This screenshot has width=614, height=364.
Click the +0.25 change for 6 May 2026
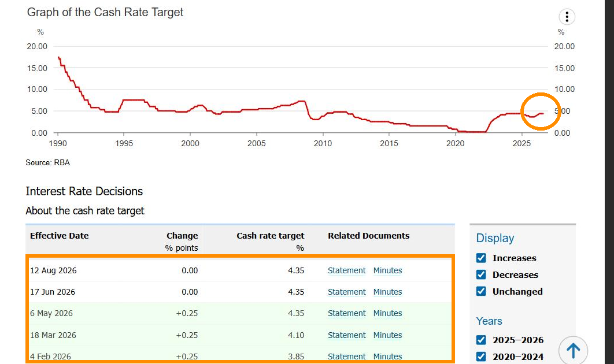point(187,313)
